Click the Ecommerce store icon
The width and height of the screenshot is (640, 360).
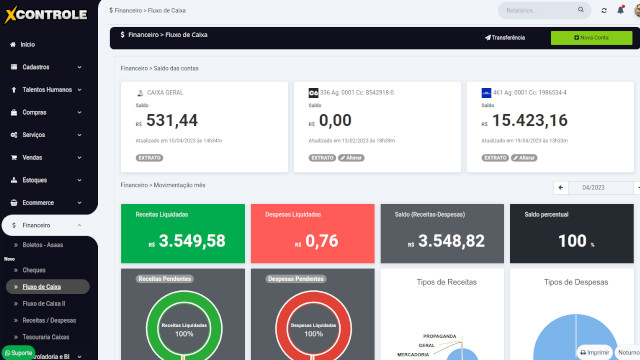point(14,202)
